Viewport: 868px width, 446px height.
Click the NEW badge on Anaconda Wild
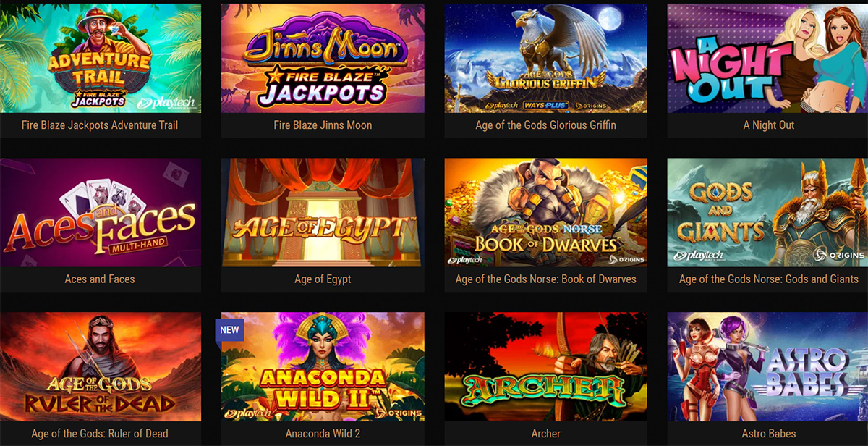click(x=230, y=329)
